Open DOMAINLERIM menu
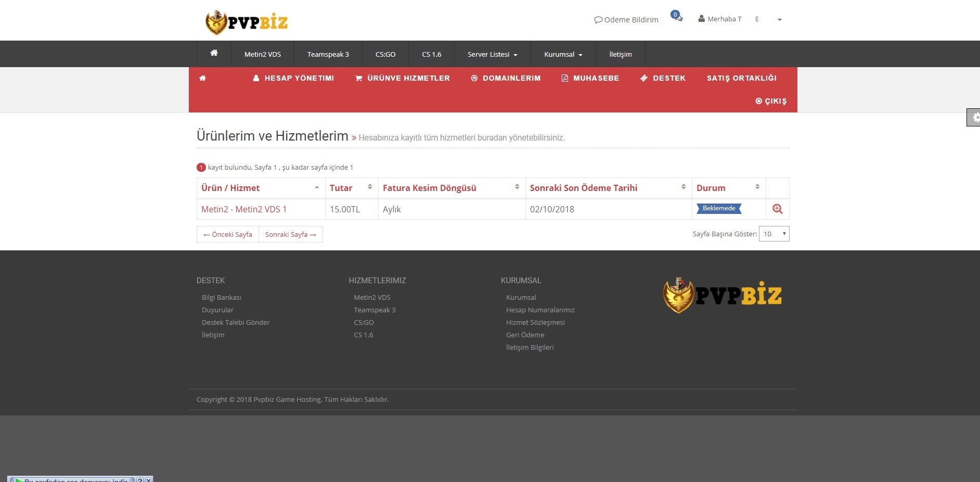980x482 pixels. coord(506,78)
